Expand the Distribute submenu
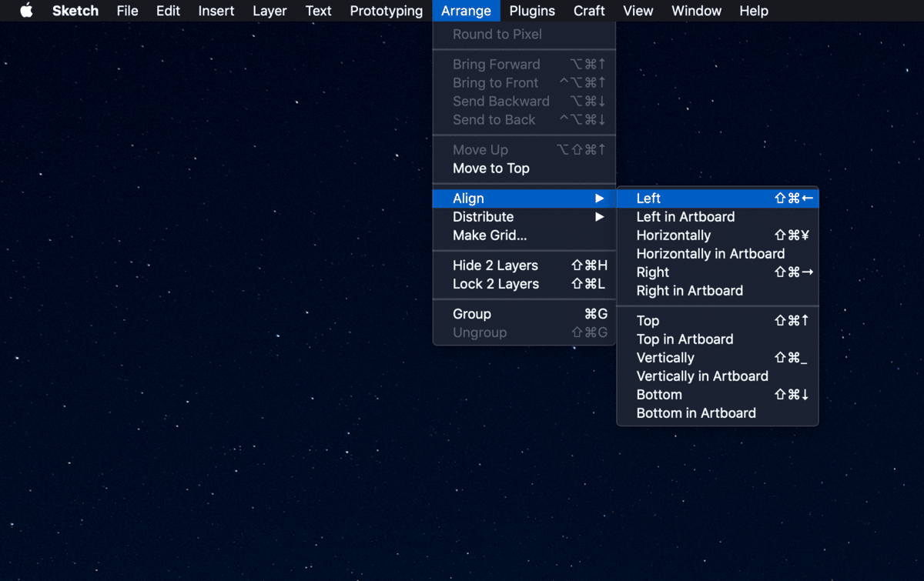This screenshot has height=581, width=924. 524,217
